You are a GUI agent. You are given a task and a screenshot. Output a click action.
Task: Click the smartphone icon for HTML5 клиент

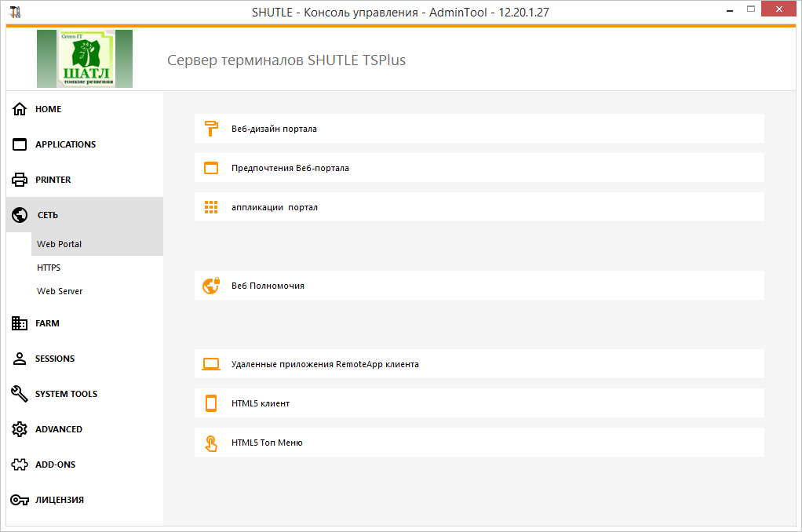[x=210, y=403]
